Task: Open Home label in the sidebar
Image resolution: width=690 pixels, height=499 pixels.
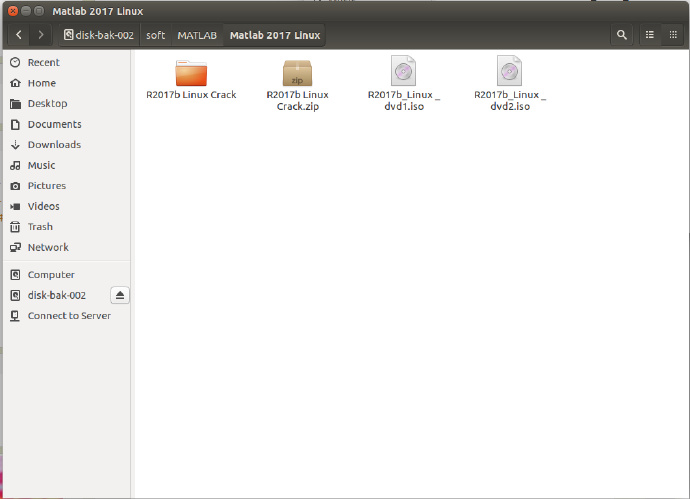Action: coord(42,83)
